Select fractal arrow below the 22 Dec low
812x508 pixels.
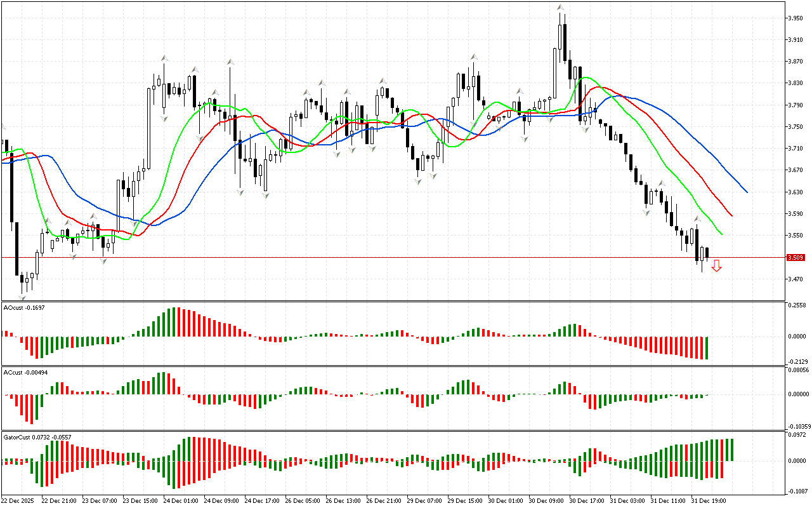pos(23,297)
